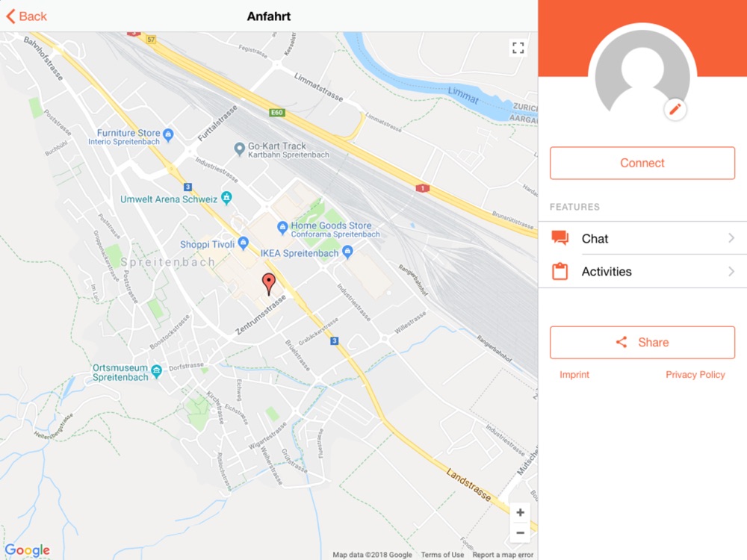Click the Go-Kart Track Kartbahn Spreitenbach label

click(288, 150)
